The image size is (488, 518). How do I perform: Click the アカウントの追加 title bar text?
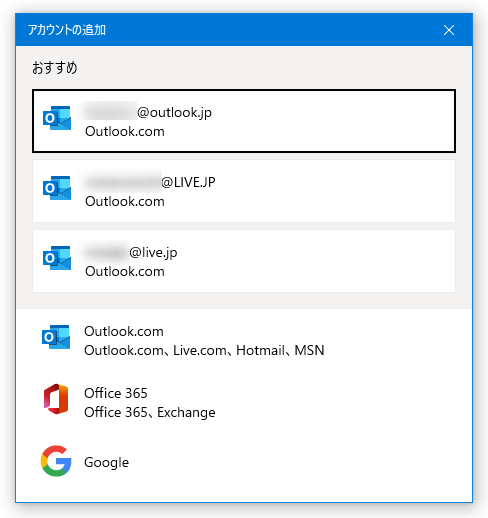pos(67,30)
